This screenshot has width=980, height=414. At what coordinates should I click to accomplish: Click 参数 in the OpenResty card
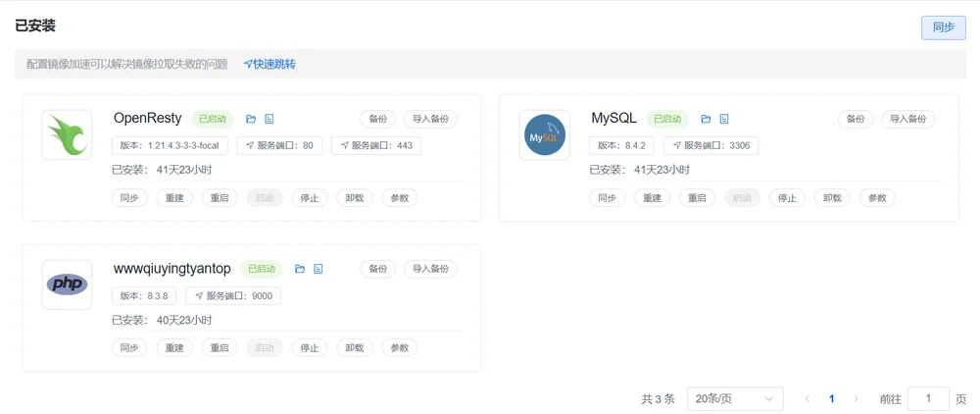click(x=400, y=198)
